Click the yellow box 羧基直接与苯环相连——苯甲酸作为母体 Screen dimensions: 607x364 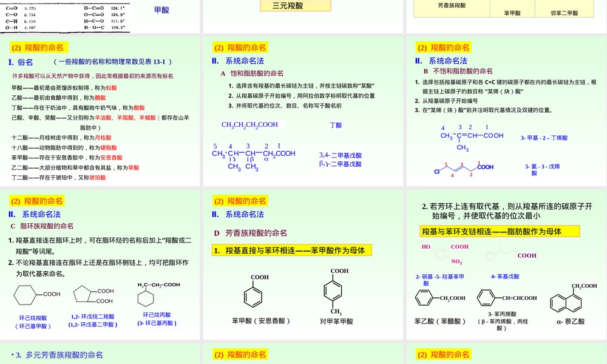pyautogui.click(x=291, y=251)
